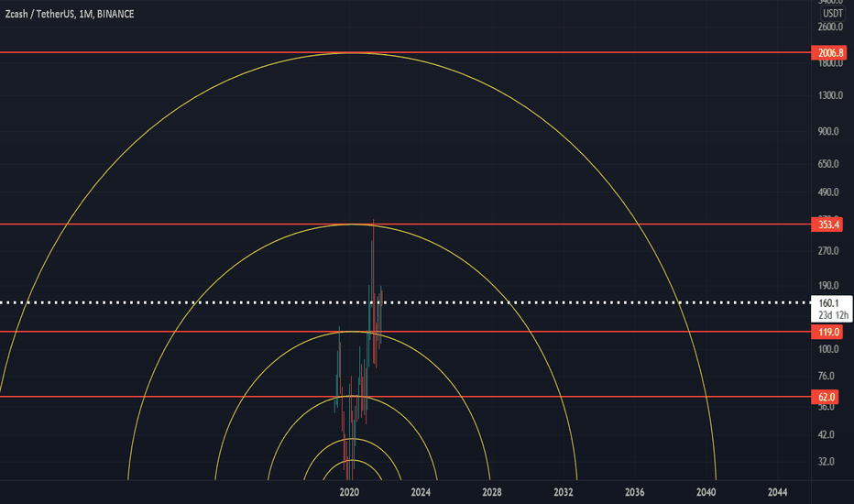854x504 pixels.
Task: Click the 900.0 price scale value
Action: point(828,131)
